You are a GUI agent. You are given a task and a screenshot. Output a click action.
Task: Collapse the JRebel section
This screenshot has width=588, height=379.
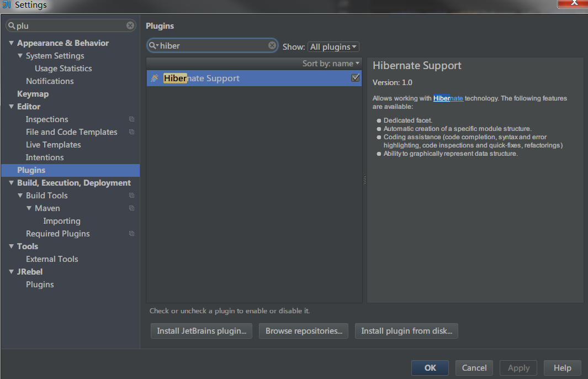[x=11, y=272]
